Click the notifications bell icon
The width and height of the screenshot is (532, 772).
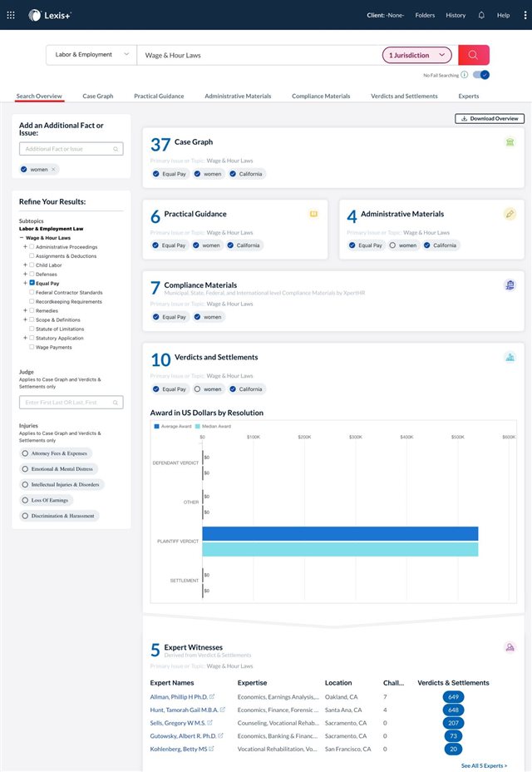click(481, 15)
